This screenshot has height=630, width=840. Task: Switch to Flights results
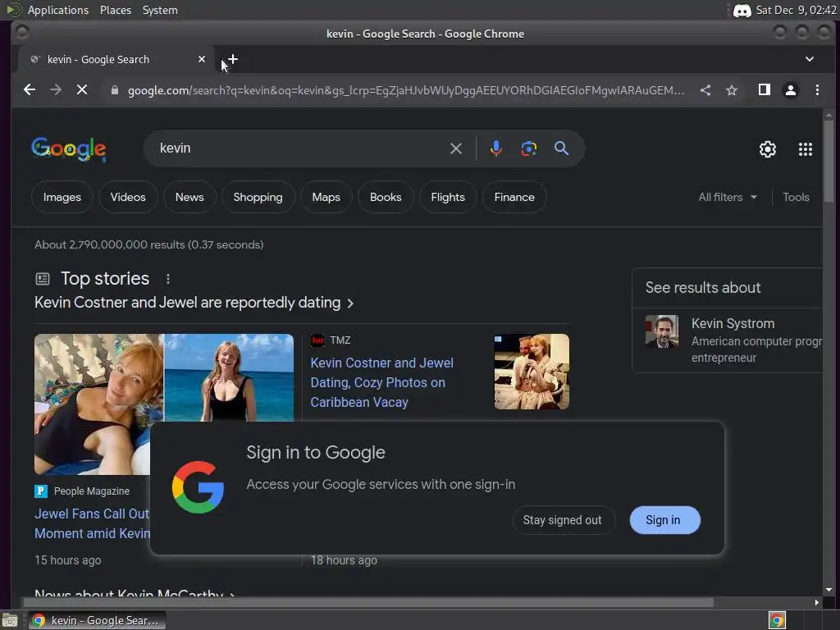click(x=448, y=197)
